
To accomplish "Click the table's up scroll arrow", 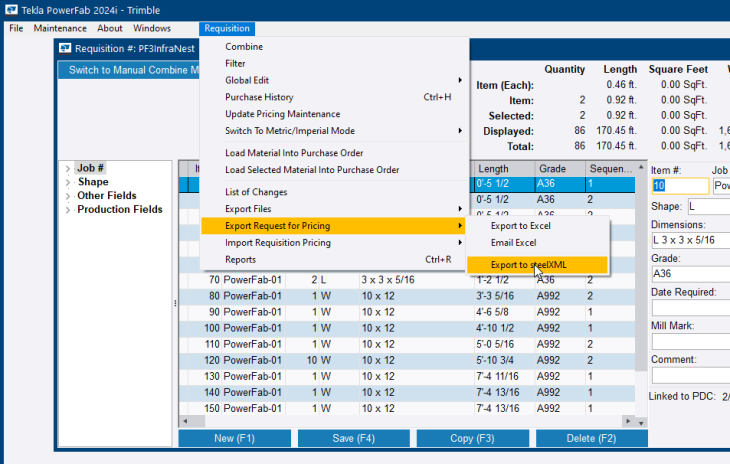I will tap(641, 167).
